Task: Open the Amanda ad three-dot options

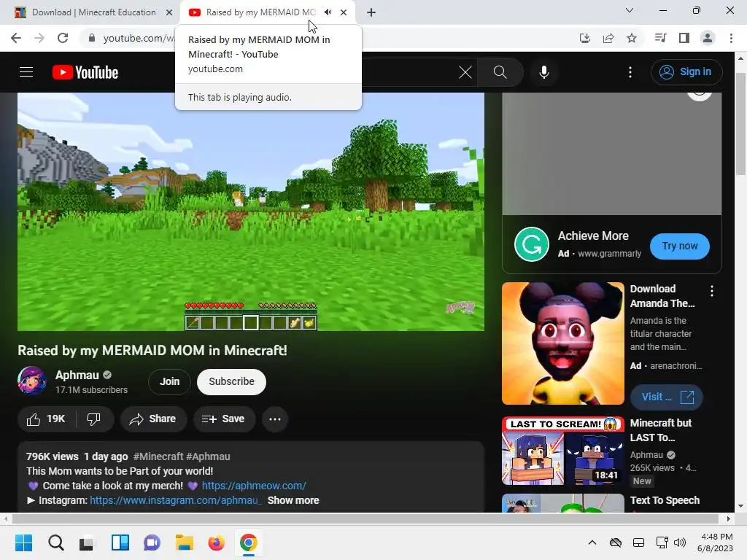Action: pos(712,291)
